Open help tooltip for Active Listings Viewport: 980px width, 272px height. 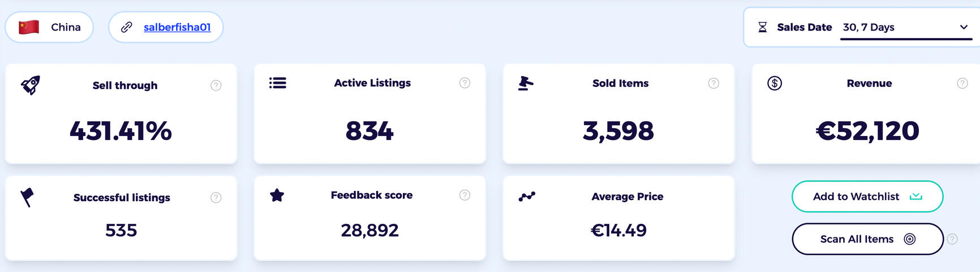[x=465, y=83]
